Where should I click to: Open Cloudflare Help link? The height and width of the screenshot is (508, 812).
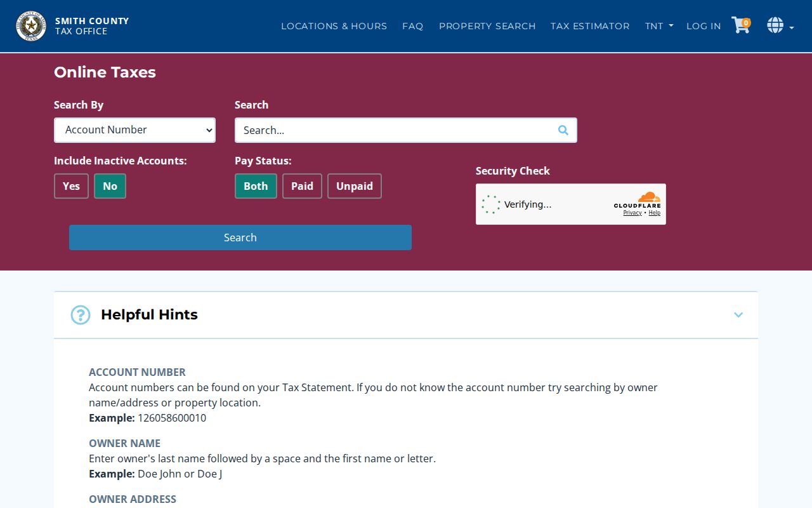pos(655,213)
